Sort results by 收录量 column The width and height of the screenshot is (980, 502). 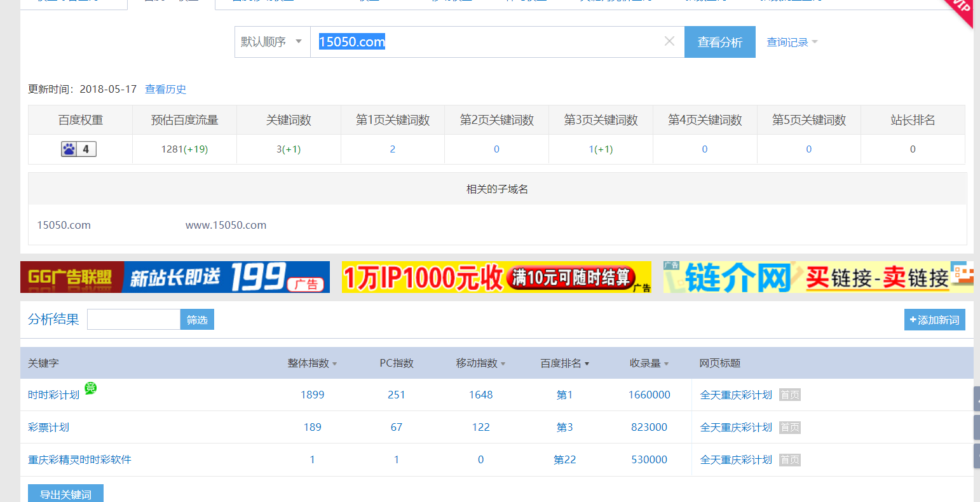649,363
